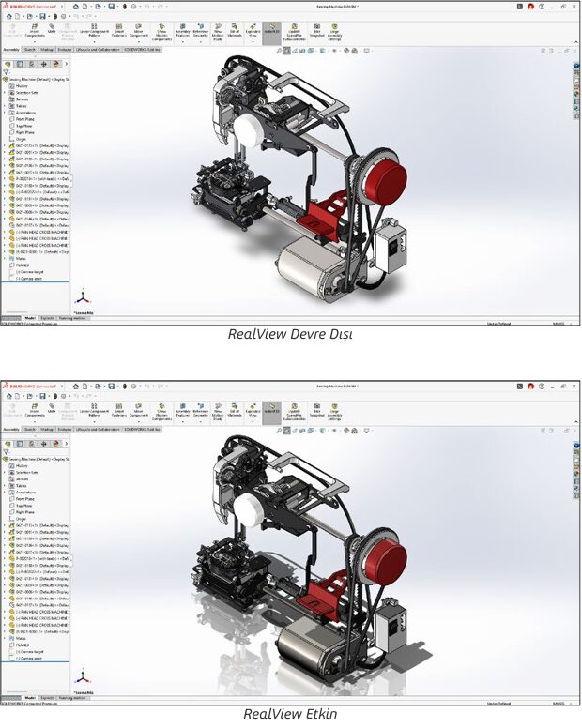
Task: Toggle Instant3D in the upper window's ribbon
Action: 271,31
